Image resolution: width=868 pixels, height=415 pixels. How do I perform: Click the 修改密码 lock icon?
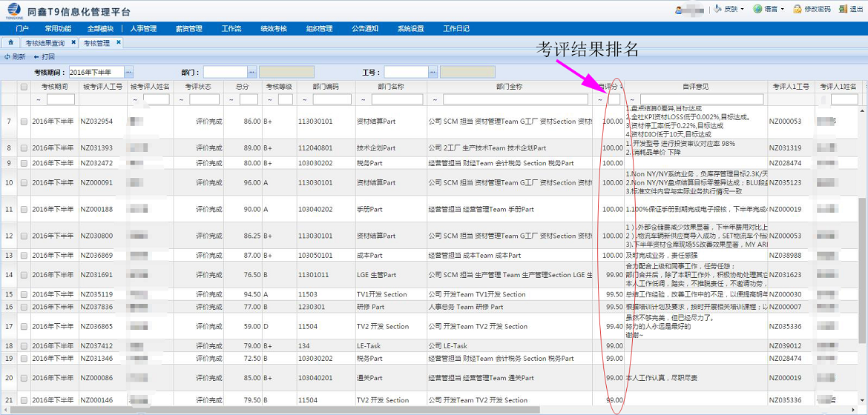[798, 9]
